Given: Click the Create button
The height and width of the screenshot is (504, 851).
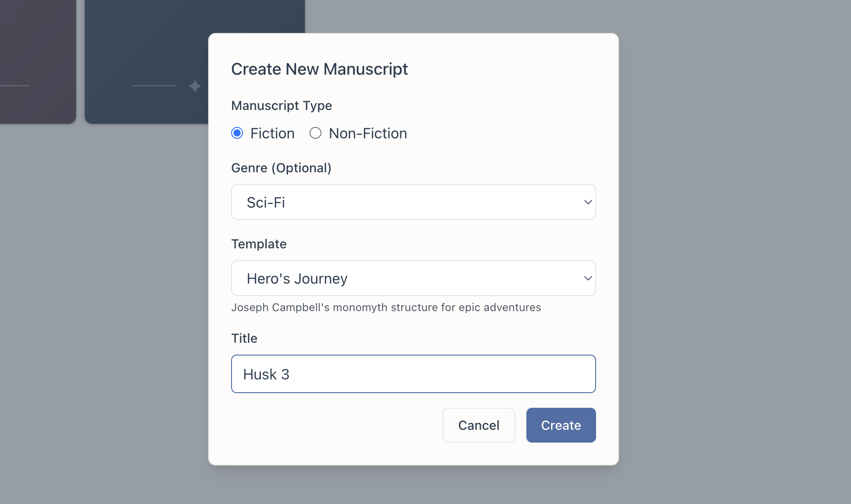Looking at the screenshot, I should pos(561,425).
